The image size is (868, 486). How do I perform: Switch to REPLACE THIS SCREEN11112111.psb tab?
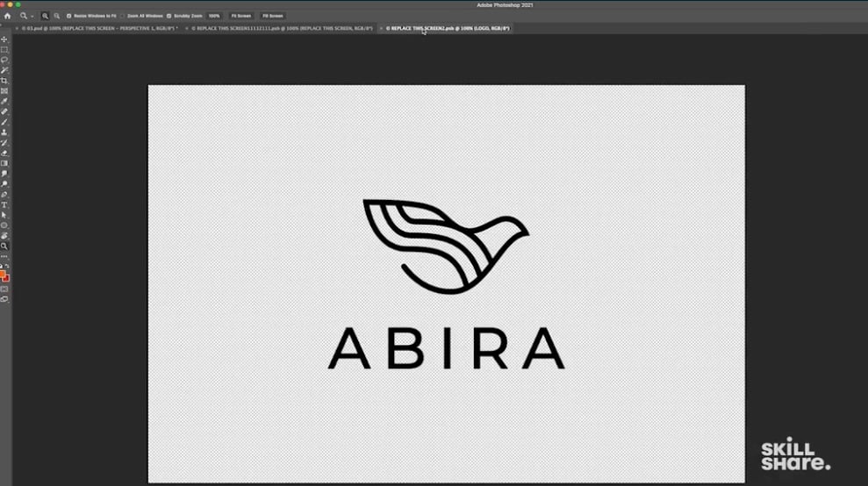[281, 28]
